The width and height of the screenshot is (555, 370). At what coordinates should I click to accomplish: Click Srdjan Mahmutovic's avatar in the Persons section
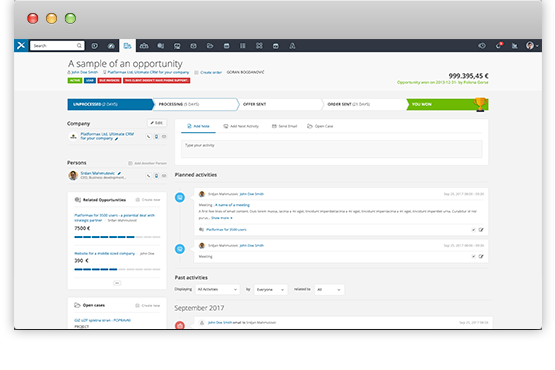click(x=73, y=176)
